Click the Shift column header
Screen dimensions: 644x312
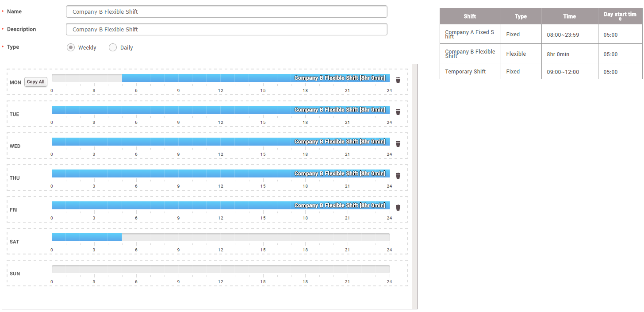click(470, 16)
